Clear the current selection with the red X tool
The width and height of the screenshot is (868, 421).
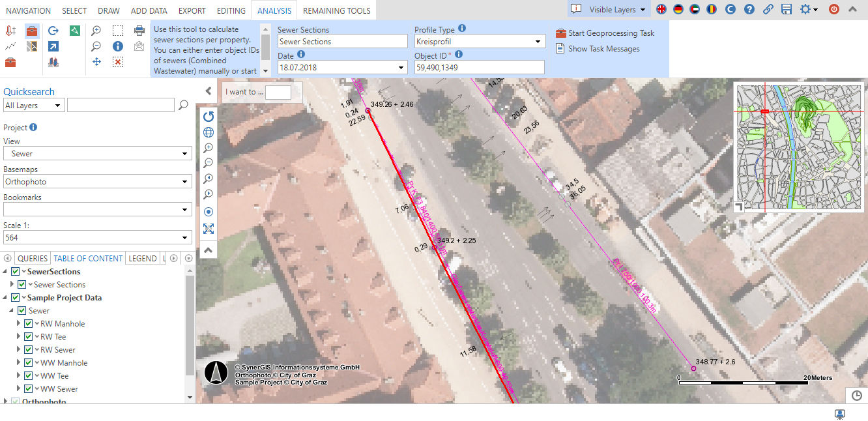tap(118, 61)
